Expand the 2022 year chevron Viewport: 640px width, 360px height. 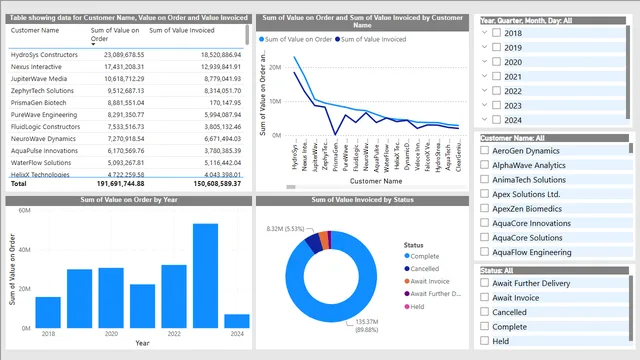[x=484, y=90]
